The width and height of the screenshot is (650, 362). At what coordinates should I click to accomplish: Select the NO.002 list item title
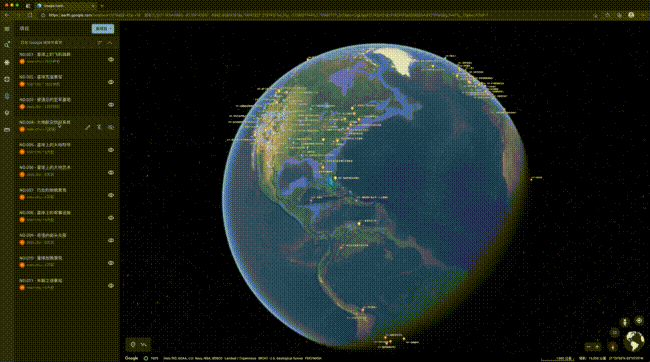tap(41, 77)
